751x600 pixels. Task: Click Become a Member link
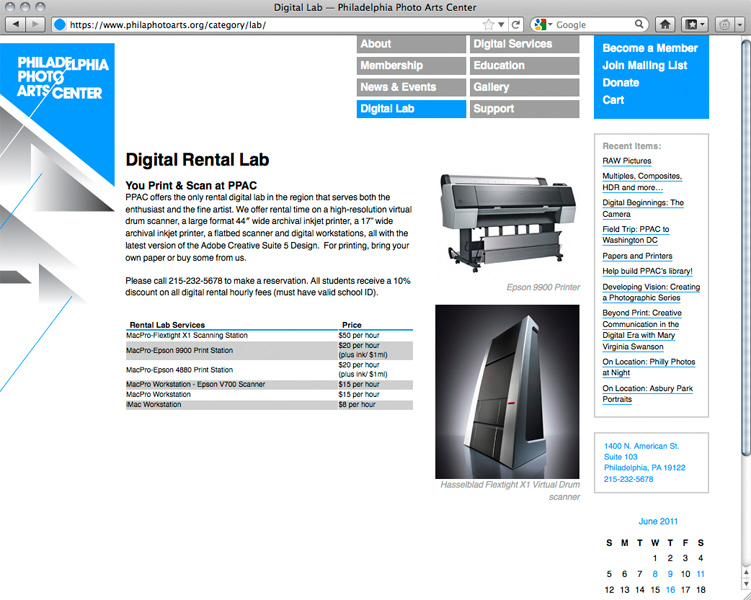point(650,48)
